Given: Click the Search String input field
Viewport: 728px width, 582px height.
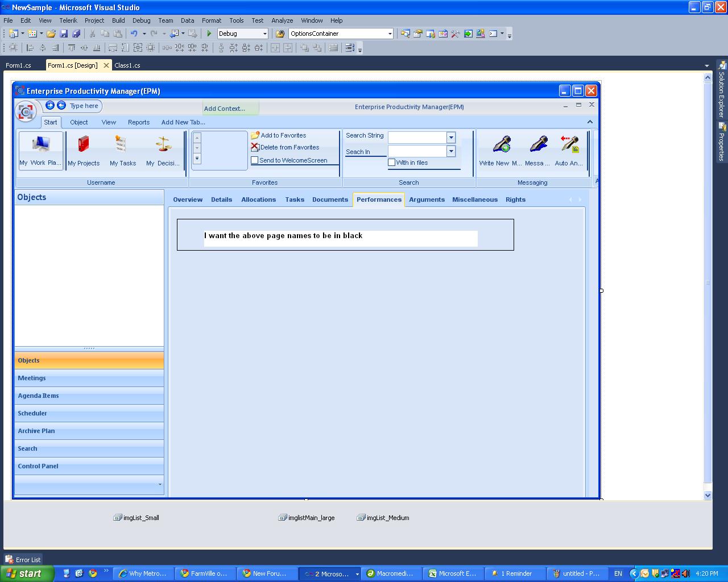Looking at the screenshot, I should tap(417, 137).
